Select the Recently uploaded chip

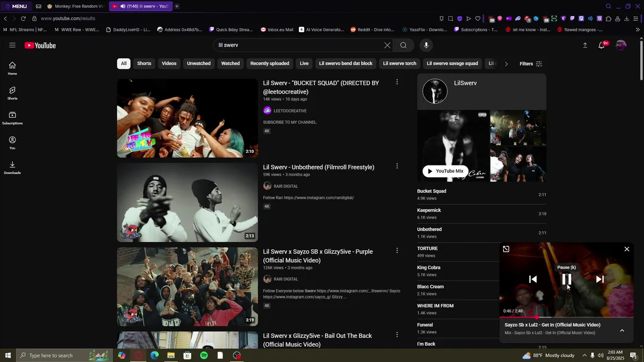point(270,63)
